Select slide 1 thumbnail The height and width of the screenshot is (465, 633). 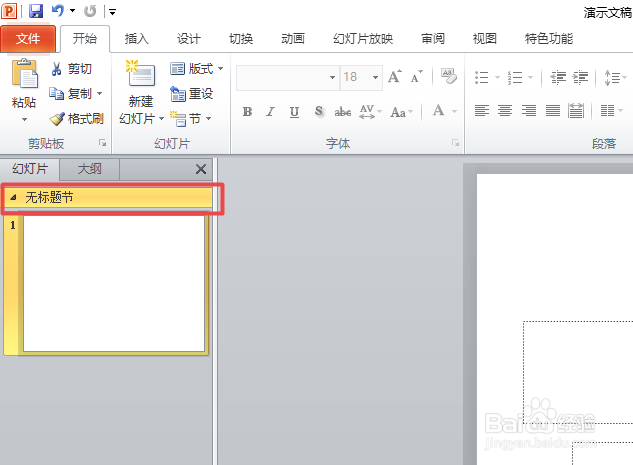tap(114, 284)
